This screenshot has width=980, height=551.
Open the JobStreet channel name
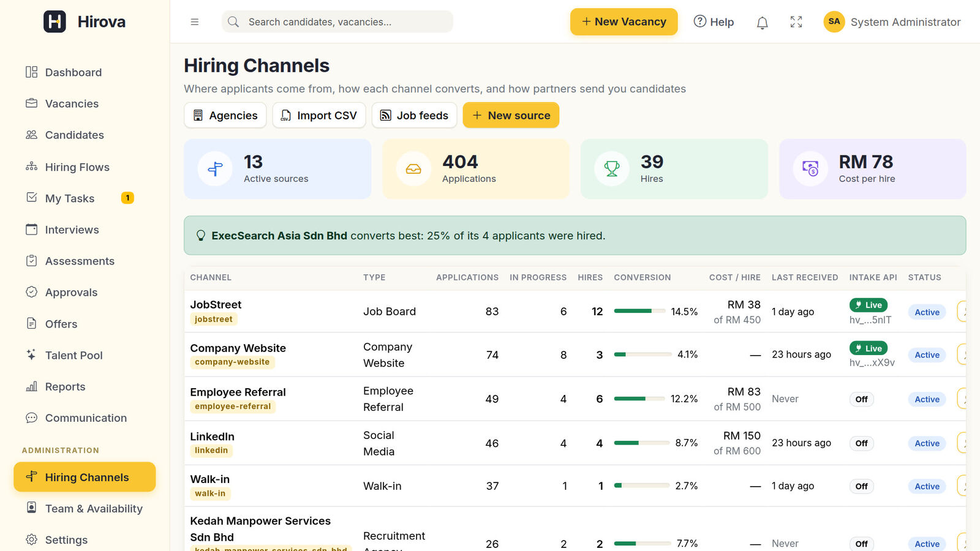click(216, 304)
